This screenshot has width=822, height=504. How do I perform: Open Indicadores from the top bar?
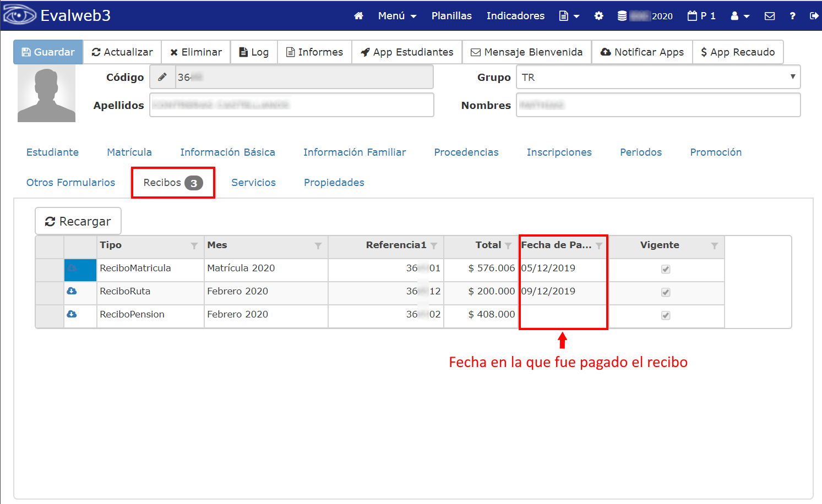click(515, 16)
